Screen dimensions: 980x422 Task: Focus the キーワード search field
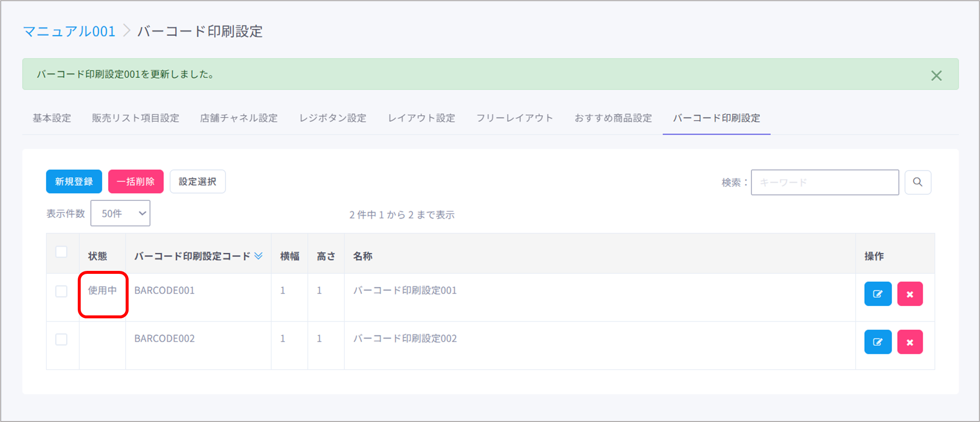(824, 182)
